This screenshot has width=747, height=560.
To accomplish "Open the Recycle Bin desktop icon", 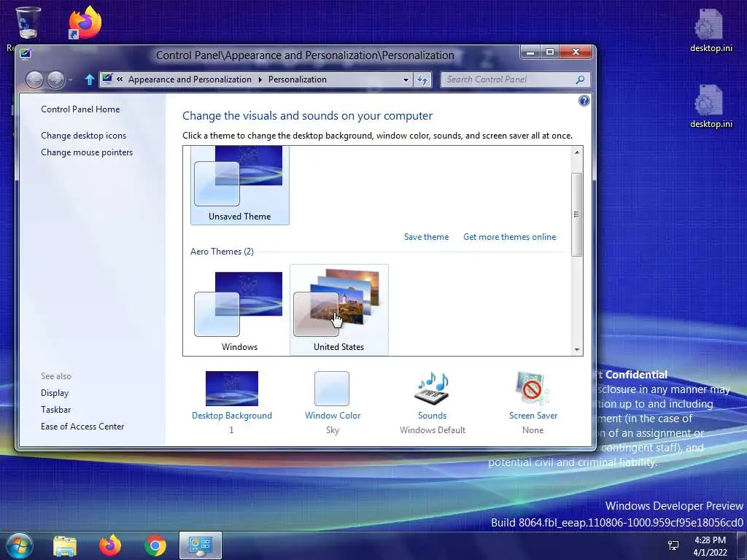I will [28, 23].
